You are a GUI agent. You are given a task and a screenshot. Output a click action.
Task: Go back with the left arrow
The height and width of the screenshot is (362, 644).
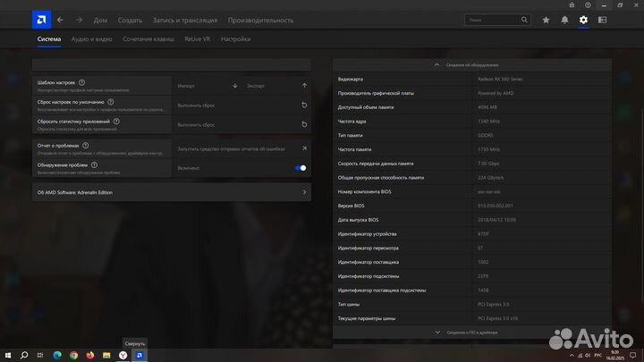point(60,20)
